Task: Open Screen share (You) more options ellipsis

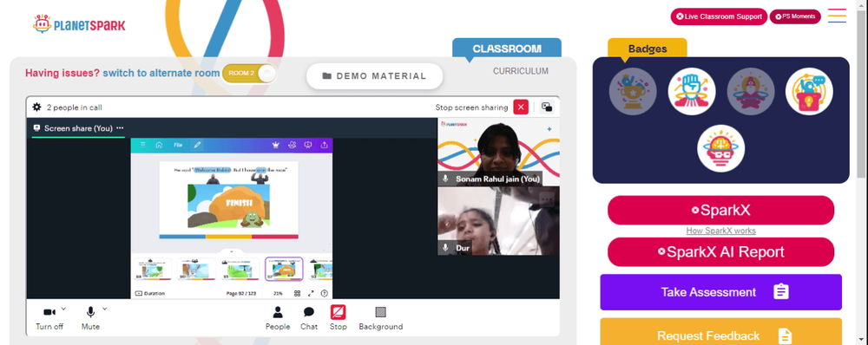Action: (x=120, y=128)
